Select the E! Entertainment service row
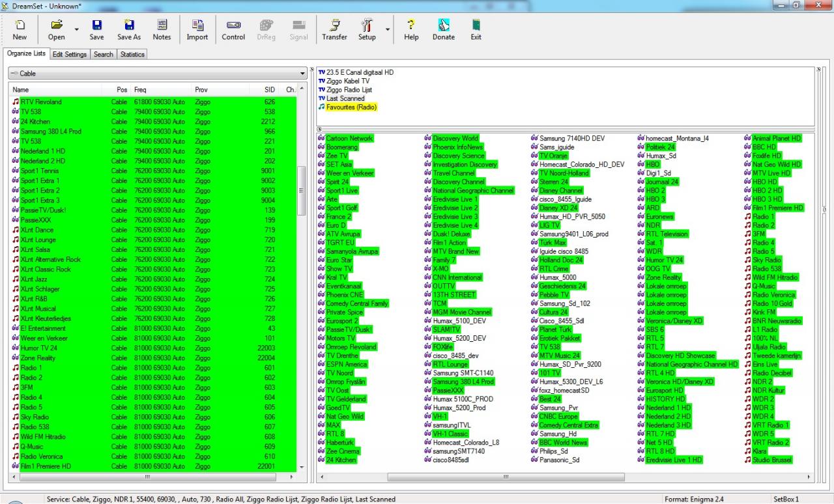The width and height of the screenshot is (834, 504). (x=153, y=328)
